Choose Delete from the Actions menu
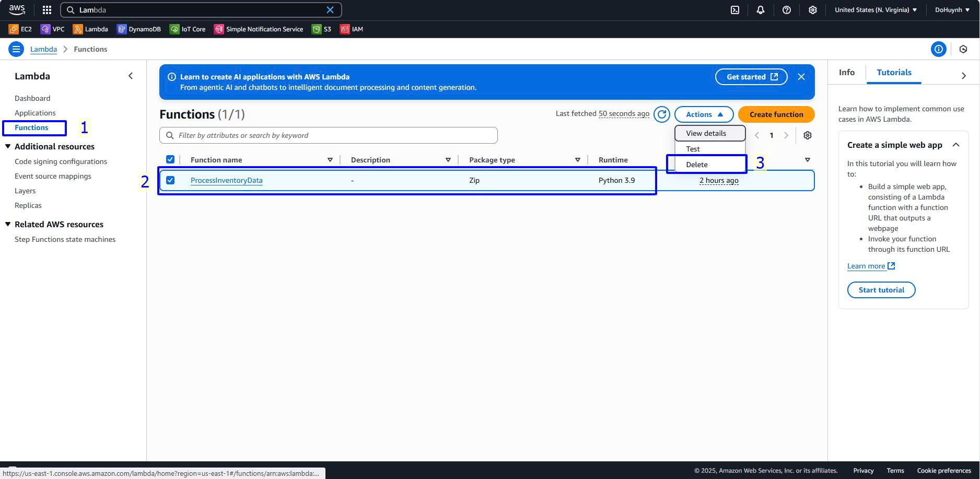This screenshot has width=980, height=479. coord(697,165)
